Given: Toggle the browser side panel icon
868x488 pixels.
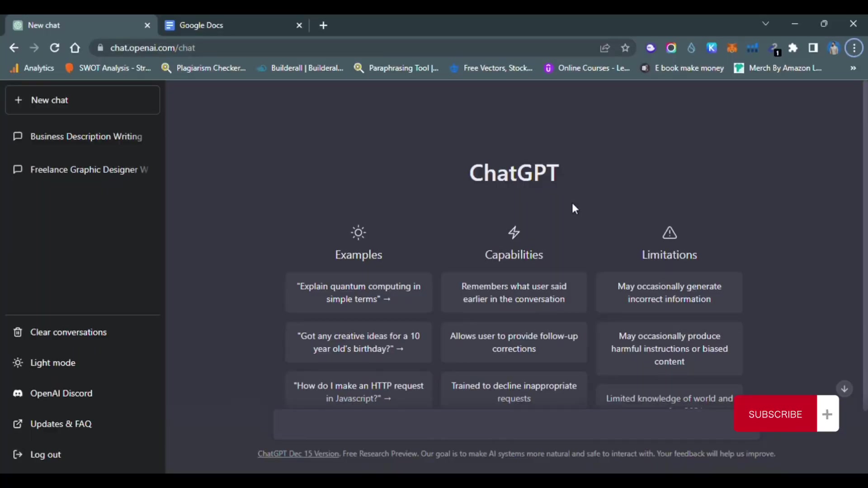Looking at the screenshot, I should [x=813, y=48].
